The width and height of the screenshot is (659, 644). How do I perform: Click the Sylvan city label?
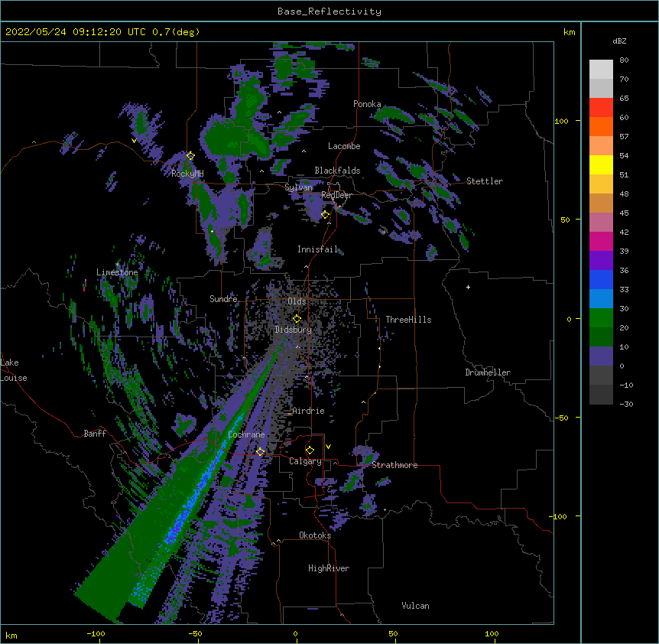[298, 187]
